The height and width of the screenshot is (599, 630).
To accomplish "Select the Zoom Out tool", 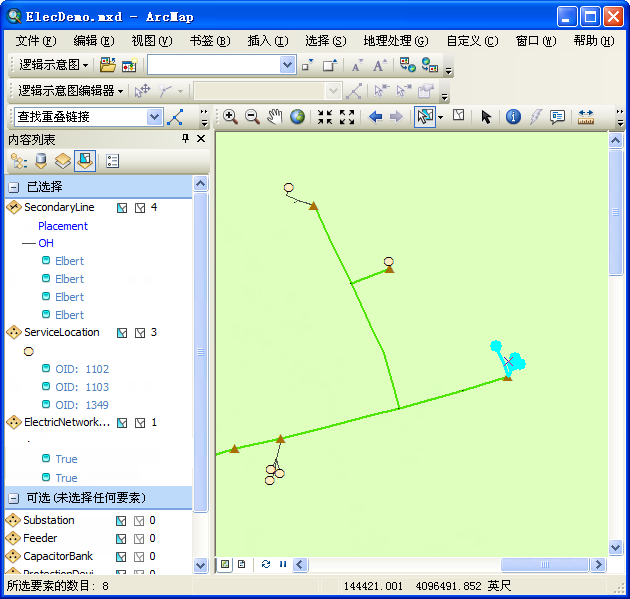I will [252, 117].
